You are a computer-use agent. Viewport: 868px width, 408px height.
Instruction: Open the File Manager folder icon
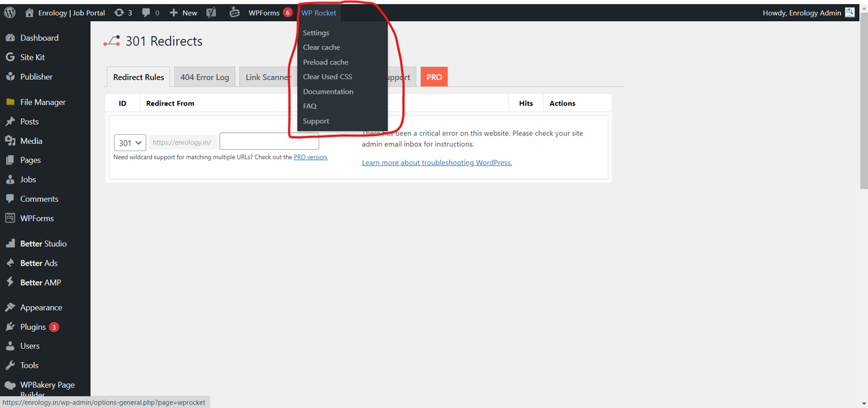(10, 102)
